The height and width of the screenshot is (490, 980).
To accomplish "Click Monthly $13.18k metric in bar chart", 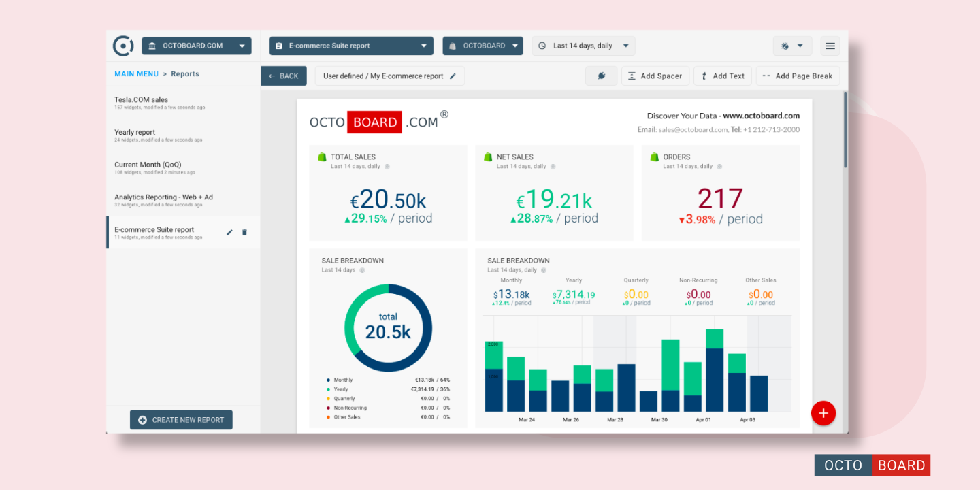I will (x=511, y=295).
